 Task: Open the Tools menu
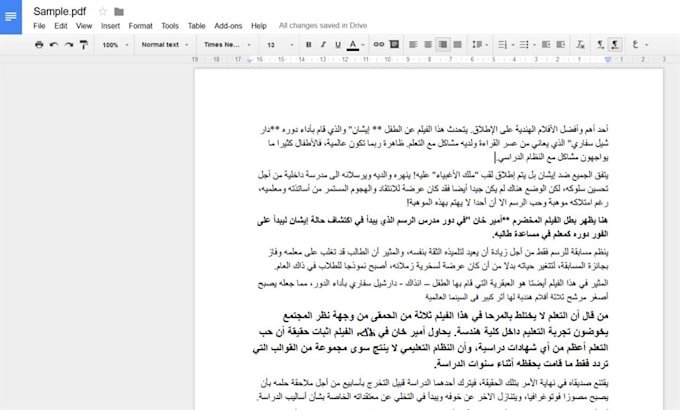click(170, 26)
